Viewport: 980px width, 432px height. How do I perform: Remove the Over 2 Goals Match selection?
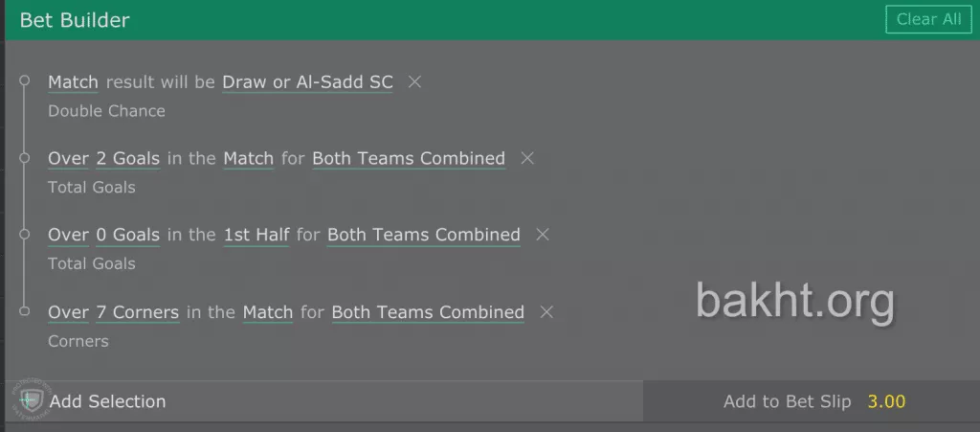(x=526, y=159)
